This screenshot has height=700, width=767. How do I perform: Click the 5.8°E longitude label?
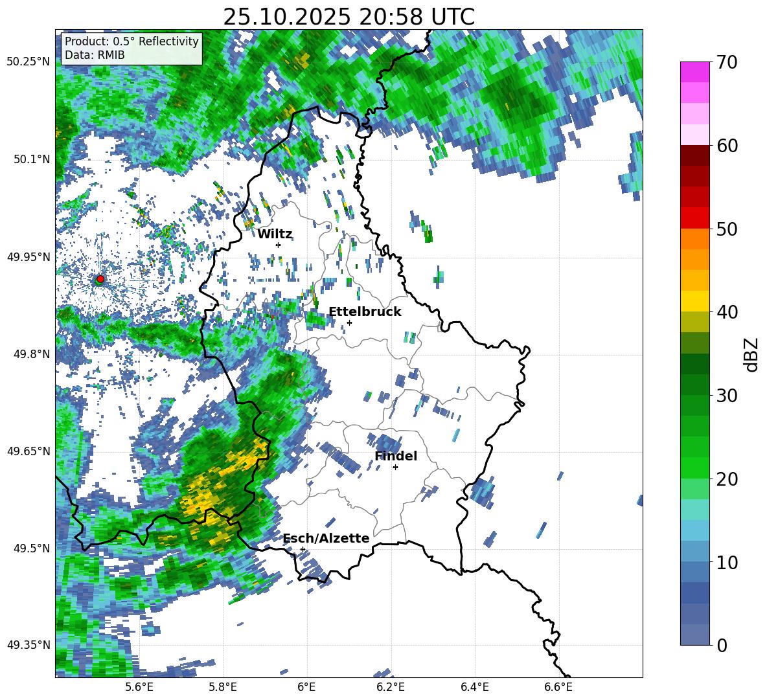coord(223,688)
